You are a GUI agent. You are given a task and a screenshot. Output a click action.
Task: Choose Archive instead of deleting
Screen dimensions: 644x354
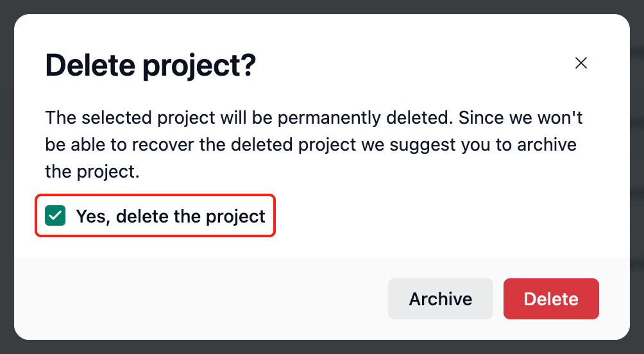440,299
